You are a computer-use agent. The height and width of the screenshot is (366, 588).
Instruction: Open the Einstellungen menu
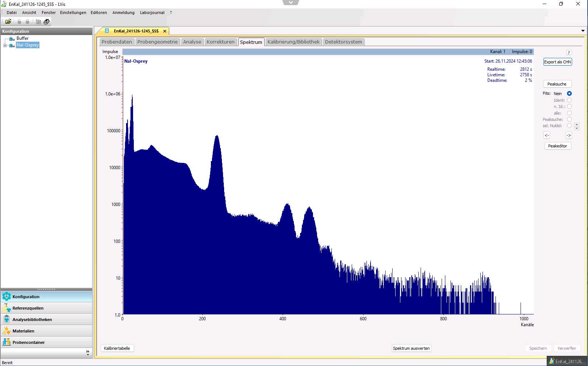[73, 13]
